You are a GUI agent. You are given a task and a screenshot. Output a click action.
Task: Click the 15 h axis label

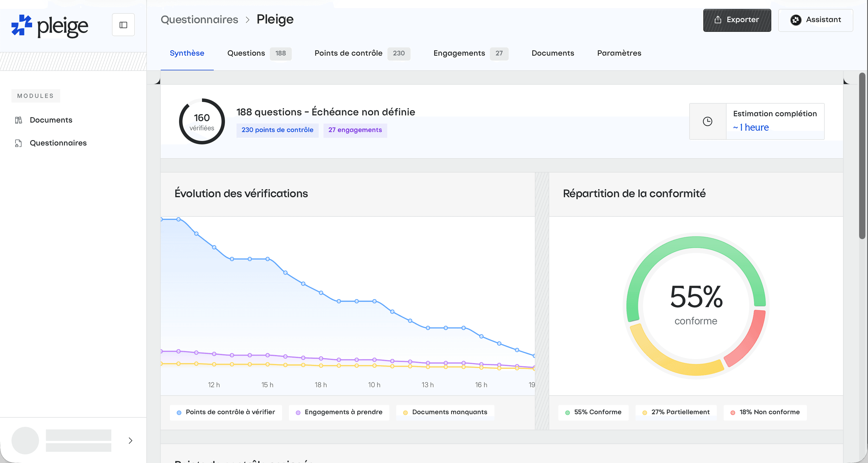coord(267,385)
